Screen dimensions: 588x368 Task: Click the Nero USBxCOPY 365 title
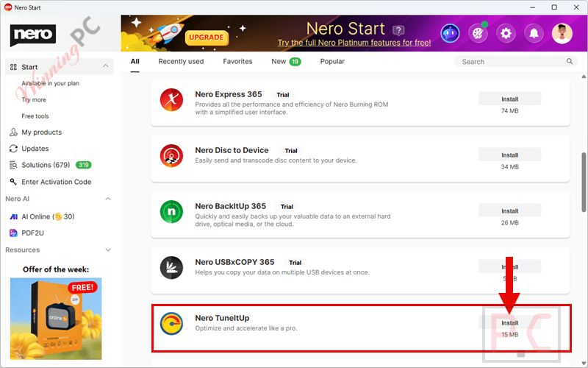click(x=234, y=262)
